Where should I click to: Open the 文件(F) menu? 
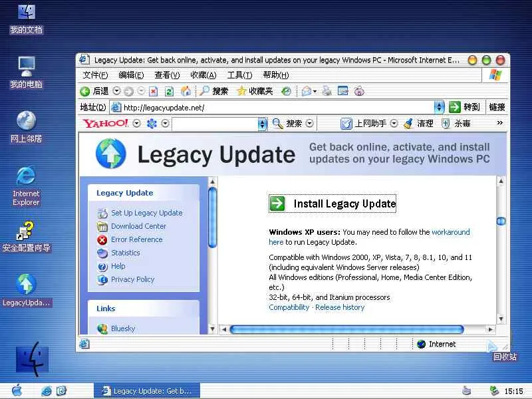pos(95,75)
